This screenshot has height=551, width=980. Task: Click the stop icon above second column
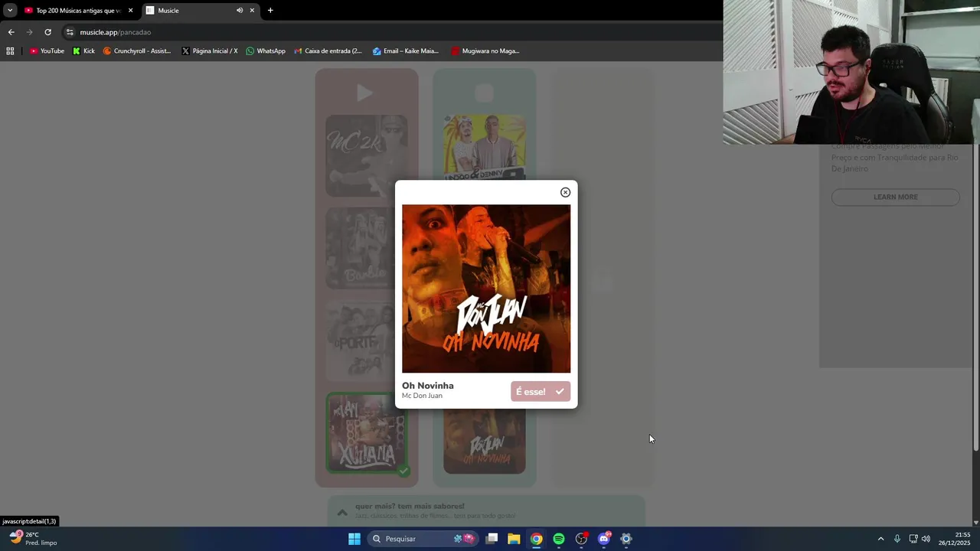pyautogui.click(x=484, y=93)
